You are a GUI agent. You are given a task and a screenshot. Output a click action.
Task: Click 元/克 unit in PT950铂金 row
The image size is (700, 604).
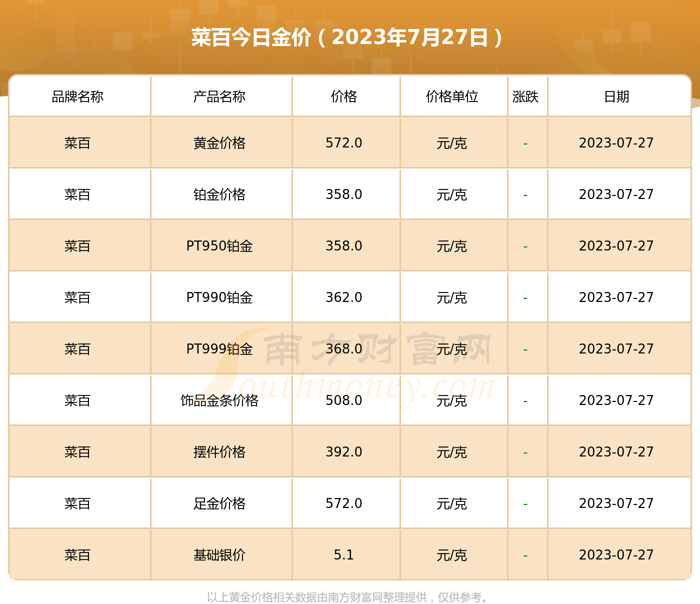452,246
